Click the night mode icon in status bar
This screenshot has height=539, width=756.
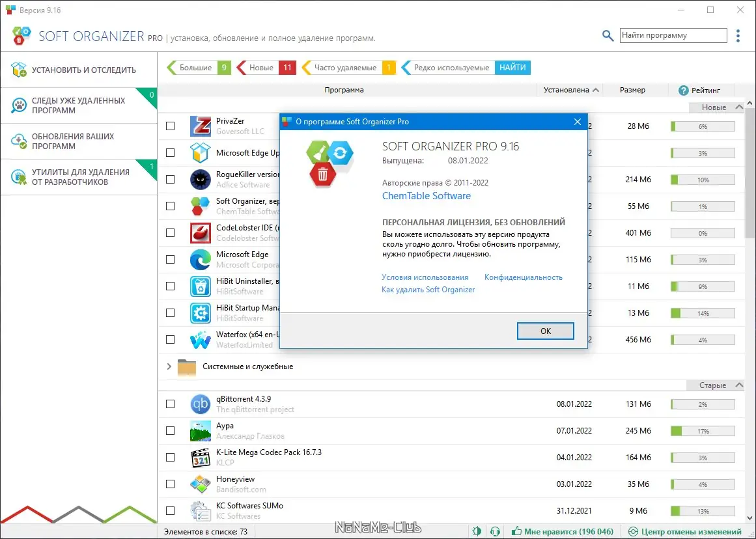click(x=477, y=531)
